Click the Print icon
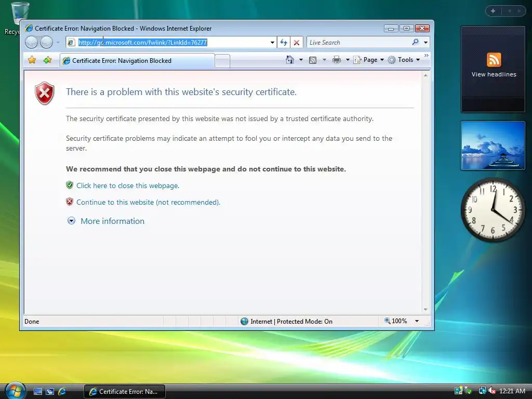The height and width of the screenshot is (399, 532). (x=337, y=60)
